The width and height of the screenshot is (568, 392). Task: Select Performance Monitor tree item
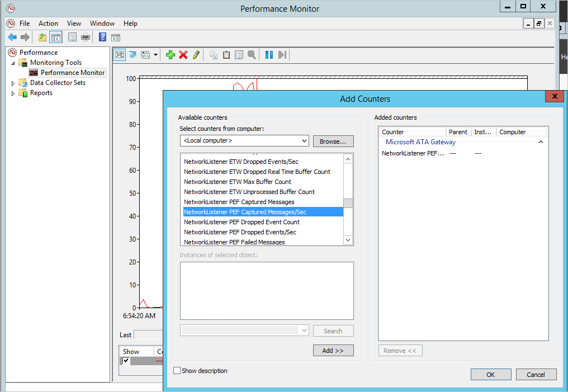click(73, 73)
